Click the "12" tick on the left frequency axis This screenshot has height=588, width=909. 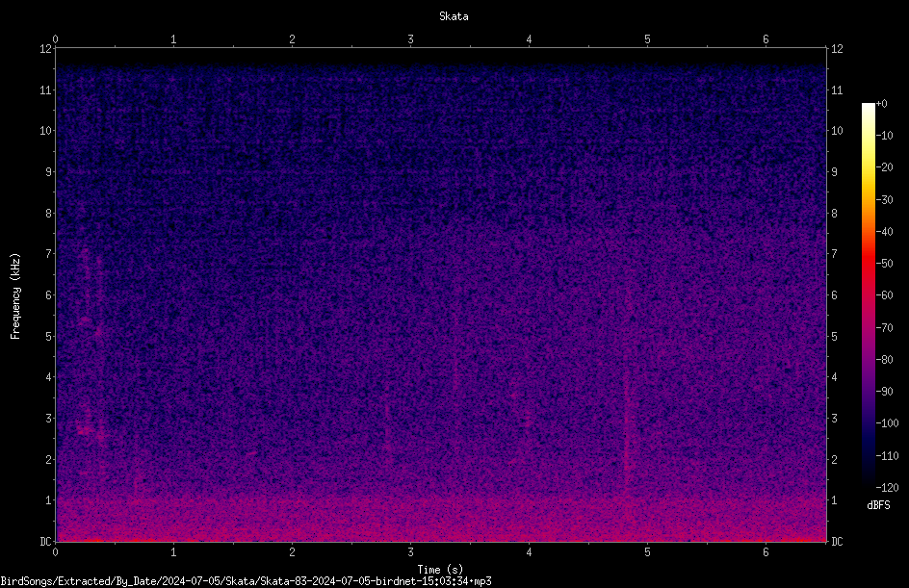[45, 49]
